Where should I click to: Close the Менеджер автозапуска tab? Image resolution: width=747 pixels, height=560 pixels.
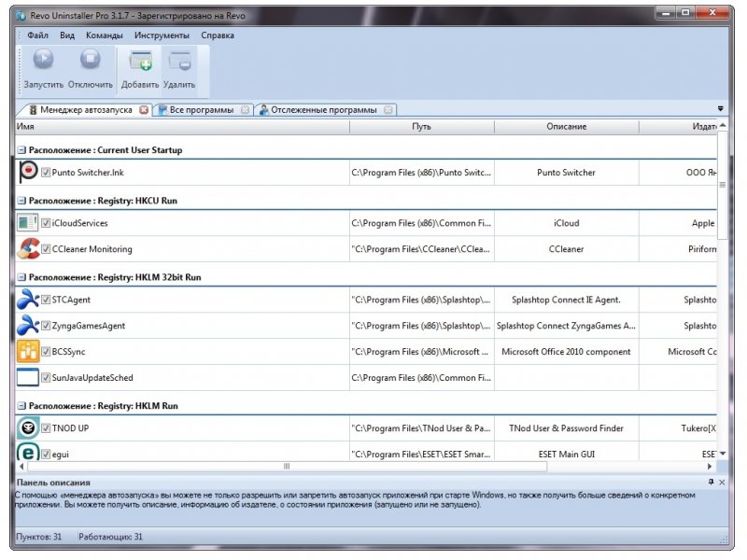click(x=144, y=109)
